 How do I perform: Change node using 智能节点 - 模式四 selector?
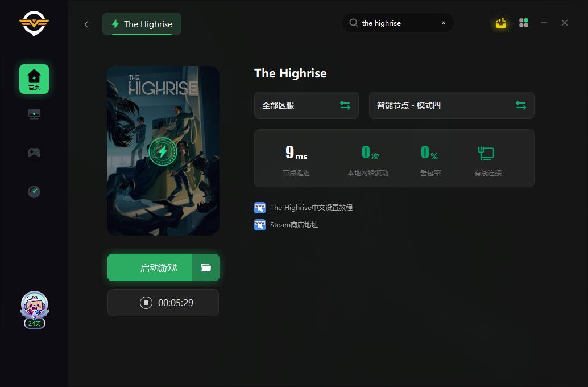click(451, 105)
